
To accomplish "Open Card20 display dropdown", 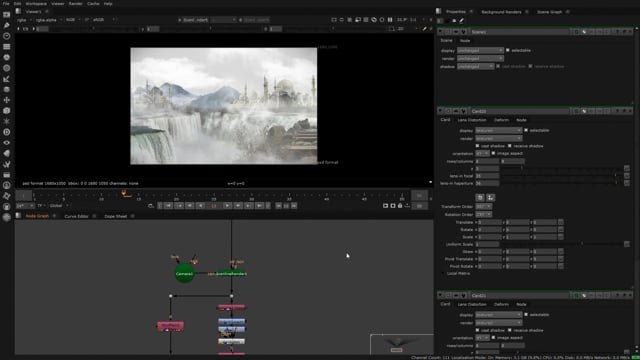I will (498, 130).
